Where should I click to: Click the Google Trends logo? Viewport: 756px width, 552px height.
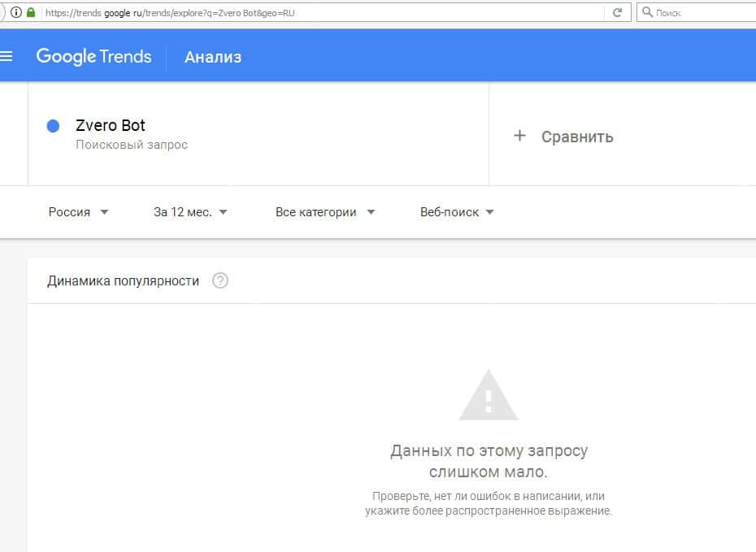pyautogui.click(x=94, y=57)
